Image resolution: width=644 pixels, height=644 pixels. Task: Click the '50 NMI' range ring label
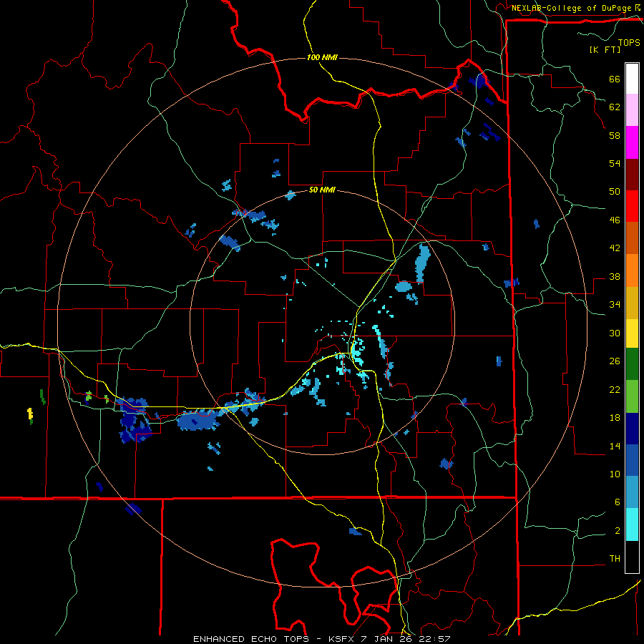click(x=322, y=190)
